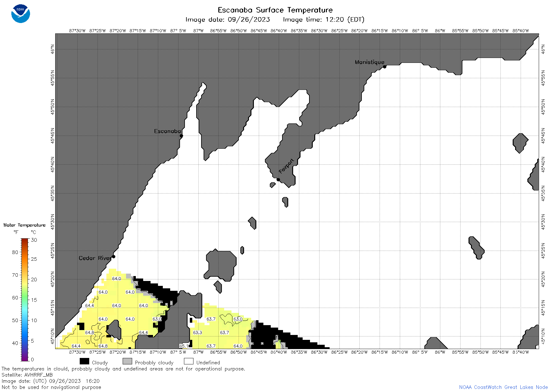551x392 pixels.
Task: Click the Escanaba location dot marker
Action: (181, 136)
